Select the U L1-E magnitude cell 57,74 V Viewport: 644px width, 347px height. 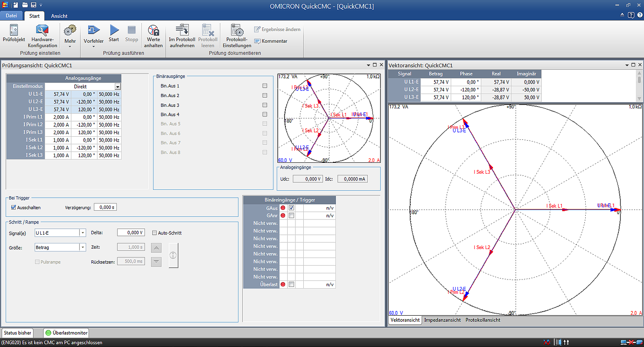coord(58,94)
